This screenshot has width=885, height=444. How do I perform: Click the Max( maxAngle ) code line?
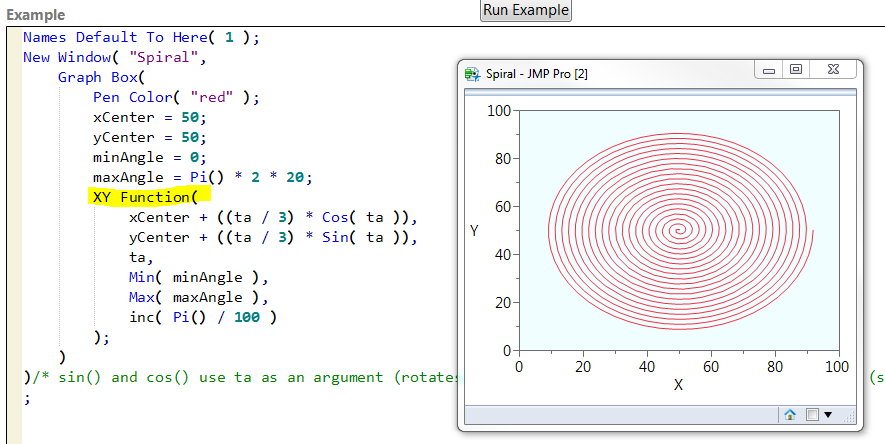coord(199,297)
